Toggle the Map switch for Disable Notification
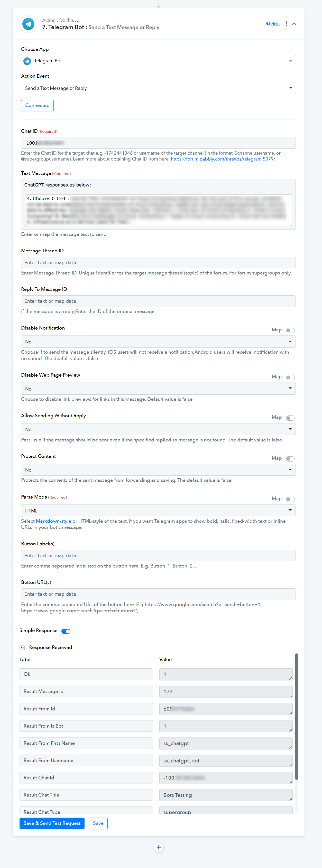Image resolution: width=322 pixels, height=868 pixels. tap(290, 330)
